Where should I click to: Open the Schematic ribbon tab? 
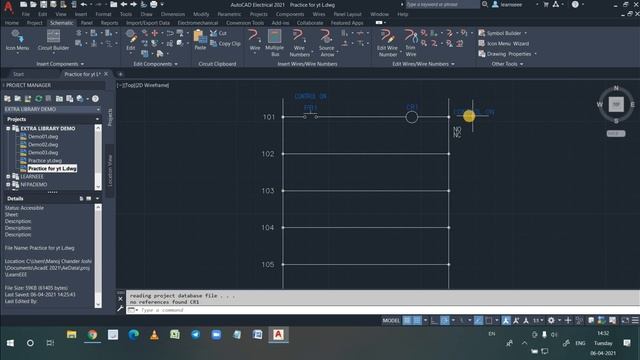point(61,23)
